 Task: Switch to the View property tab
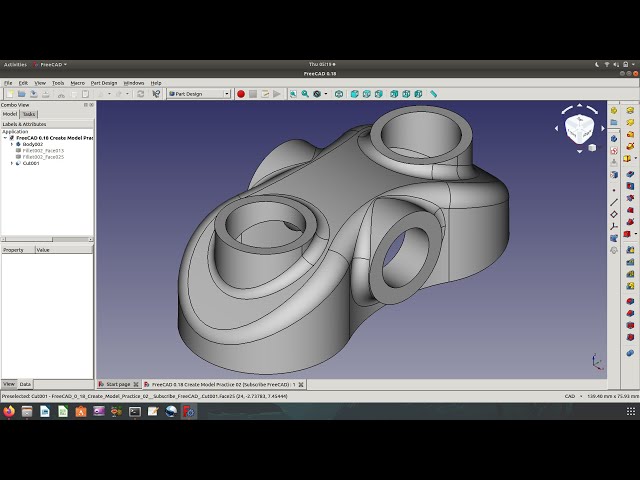9,384
